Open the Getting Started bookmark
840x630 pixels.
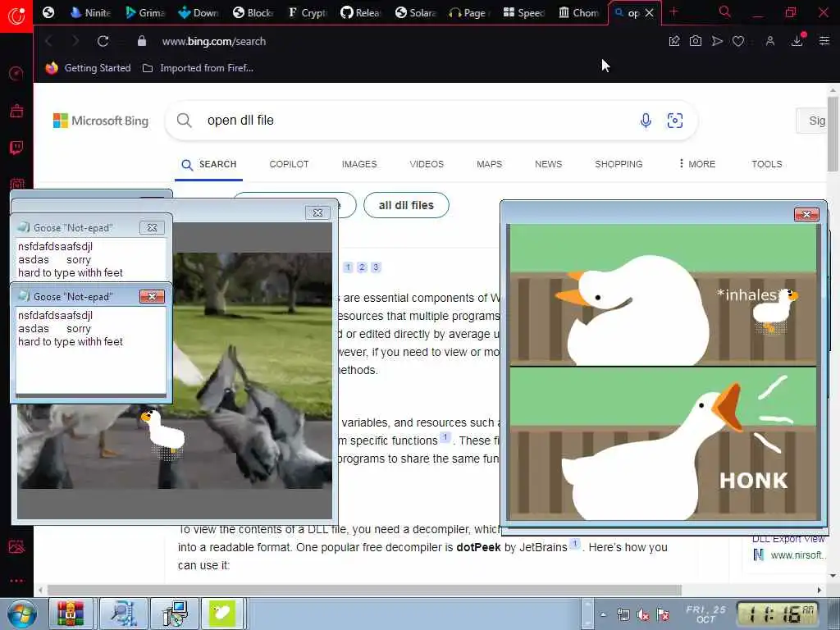coord(89,68)
